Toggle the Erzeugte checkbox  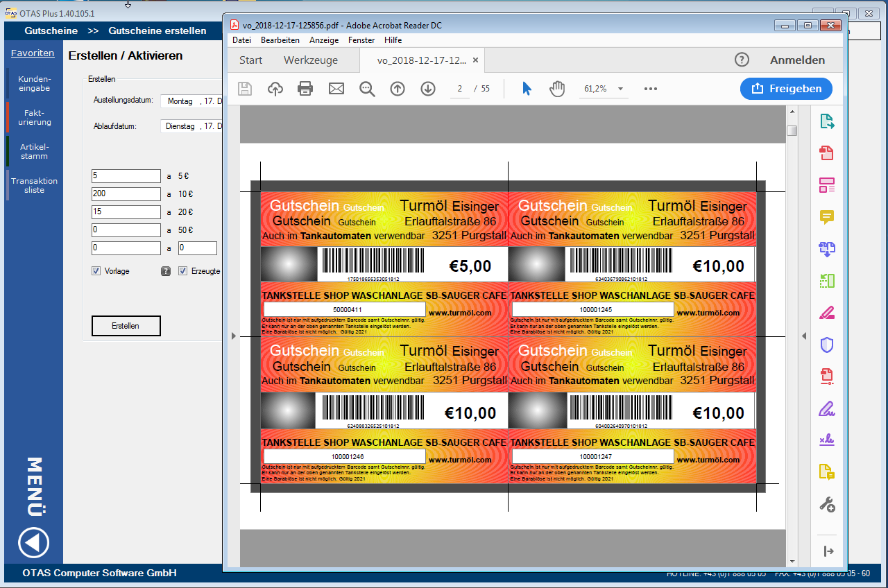pyautogui.click(x=183, y=271)
